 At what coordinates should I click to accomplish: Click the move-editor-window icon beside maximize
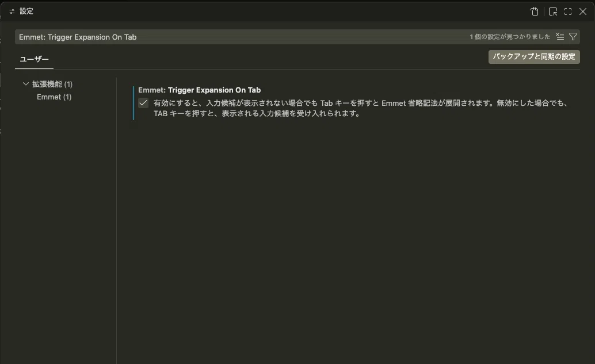click(553, 12)
